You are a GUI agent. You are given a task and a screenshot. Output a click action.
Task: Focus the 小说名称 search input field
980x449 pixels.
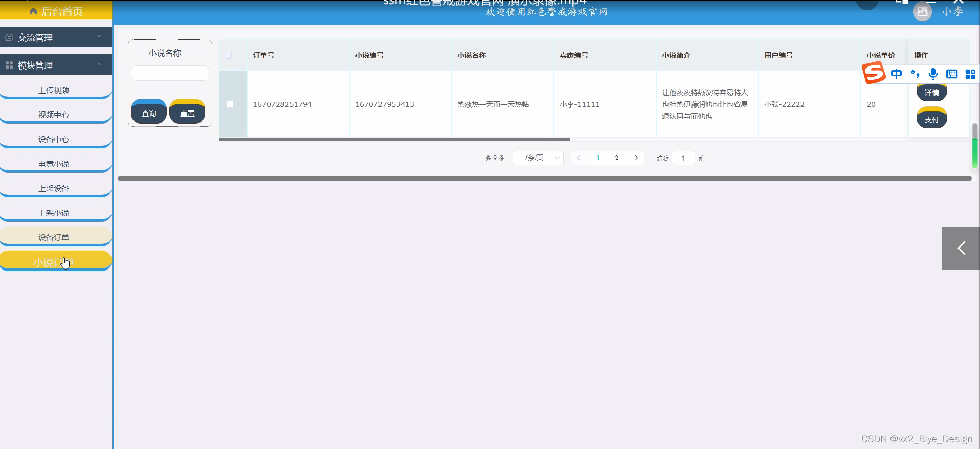click(x=170, y=73)
